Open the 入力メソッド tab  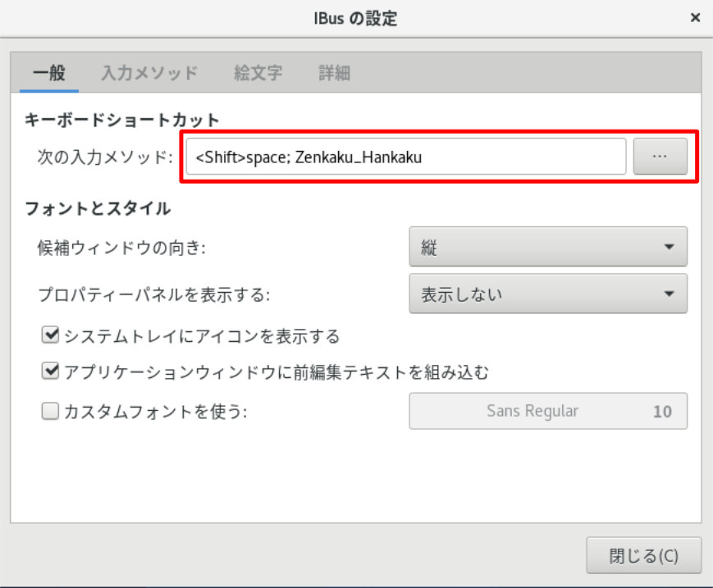(x=149, y=73)
